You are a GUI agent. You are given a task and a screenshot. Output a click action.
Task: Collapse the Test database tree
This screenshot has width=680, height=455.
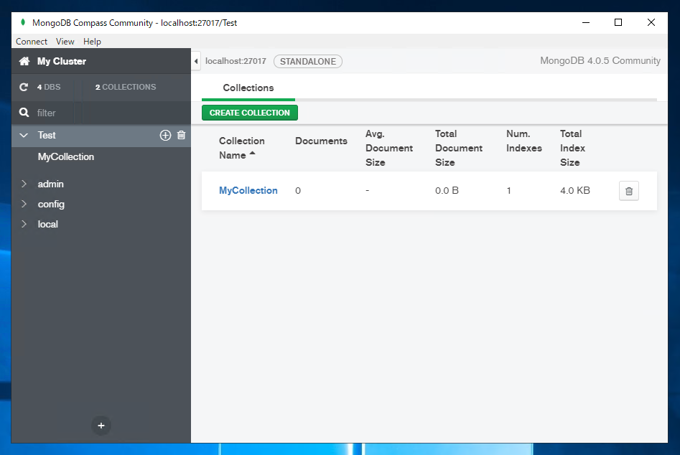[24, 135]
